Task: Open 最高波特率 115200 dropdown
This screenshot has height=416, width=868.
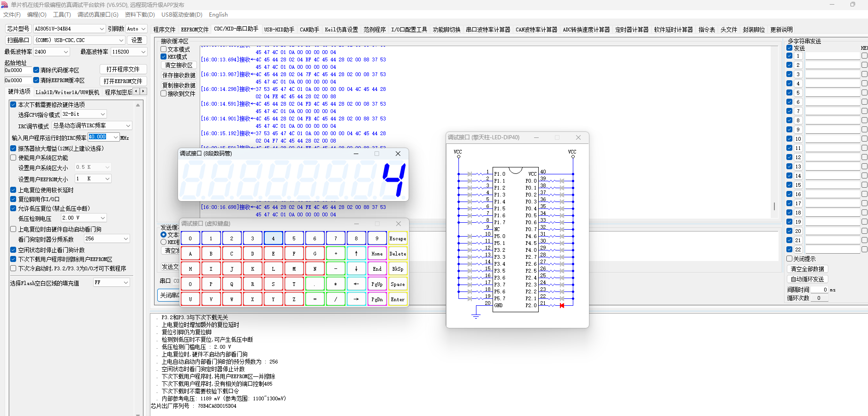Action: pyautogui.click(x=129, y=52)
